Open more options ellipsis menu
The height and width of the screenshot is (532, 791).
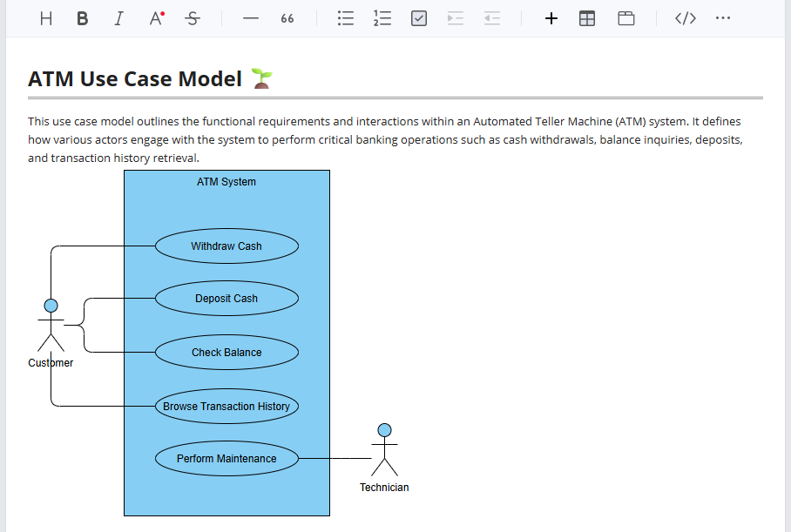click(x=723, y=18)
